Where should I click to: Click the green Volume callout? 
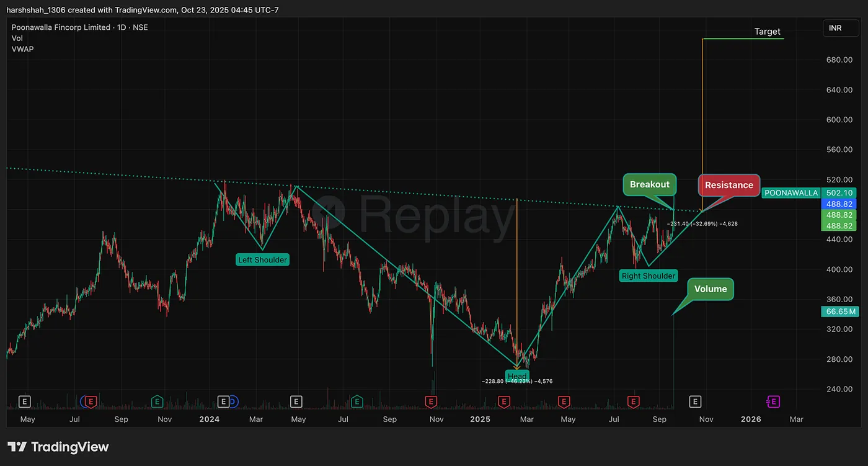[711, 289]
